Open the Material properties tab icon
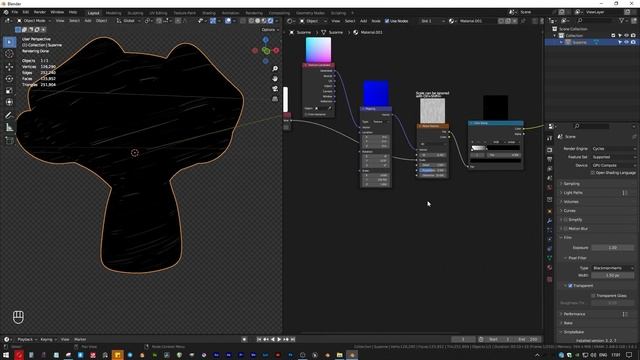Viewport: 640px width, 360px height. [549, 267]
